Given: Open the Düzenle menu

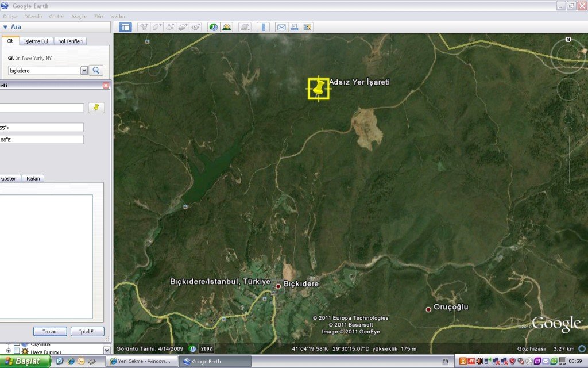Looking at the screenshot, I should pyautogui.click(x=33, y=17).
